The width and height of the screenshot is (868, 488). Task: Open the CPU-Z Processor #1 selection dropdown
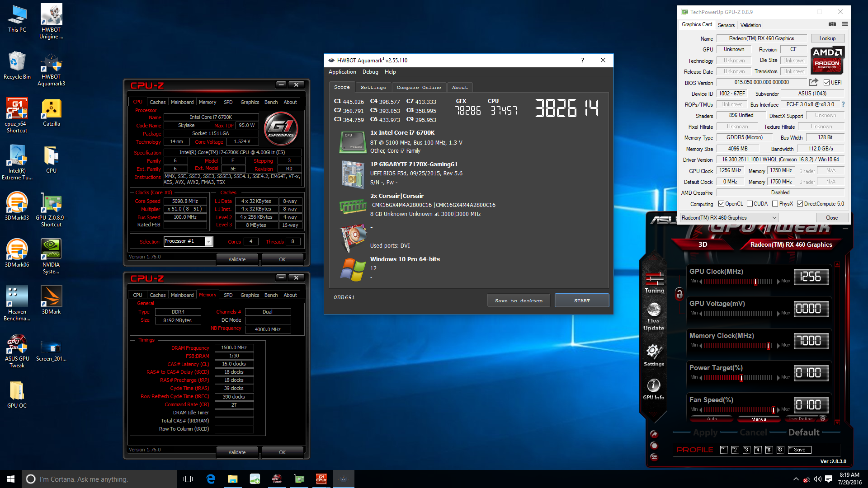coord(188,241)
